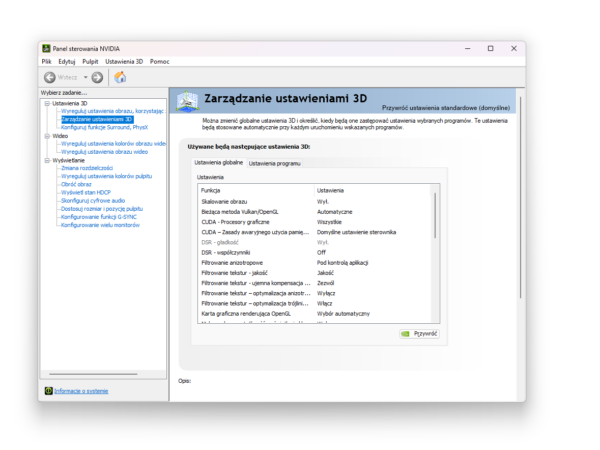The height and width of the screenshot is (450, 600).
Task: Select CUDA - Procesory graficzne row
Action: tap(314, 222)
